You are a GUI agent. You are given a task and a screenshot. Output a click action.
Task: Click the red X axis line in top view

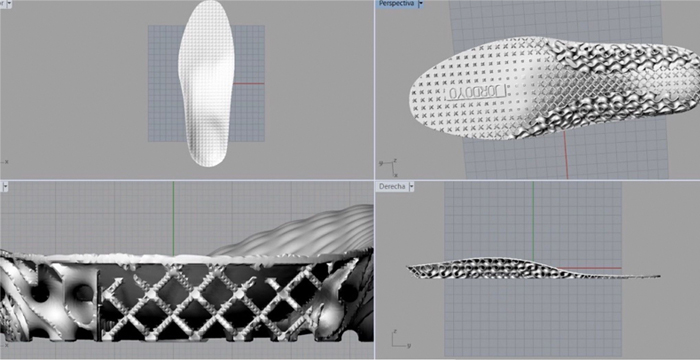click(x=249, y=84)
